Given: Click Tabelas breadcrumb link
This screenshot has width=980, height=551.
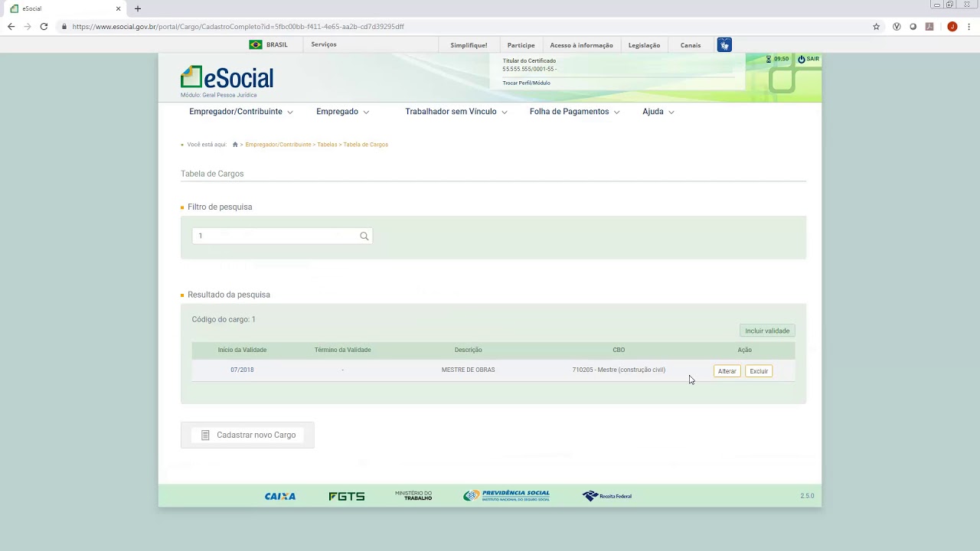Looking at the screenshot, I should 327,145.
